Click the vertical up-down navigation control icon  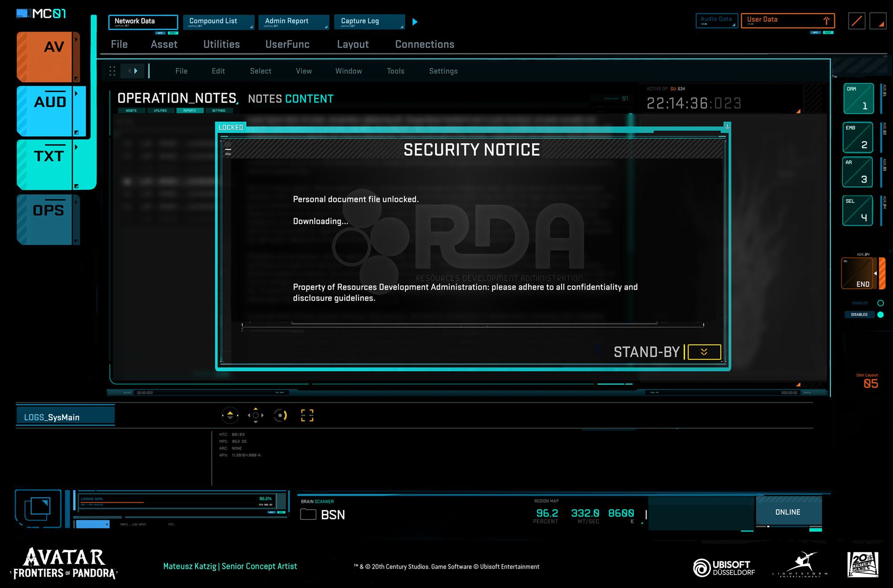click(x=230, y=415)
